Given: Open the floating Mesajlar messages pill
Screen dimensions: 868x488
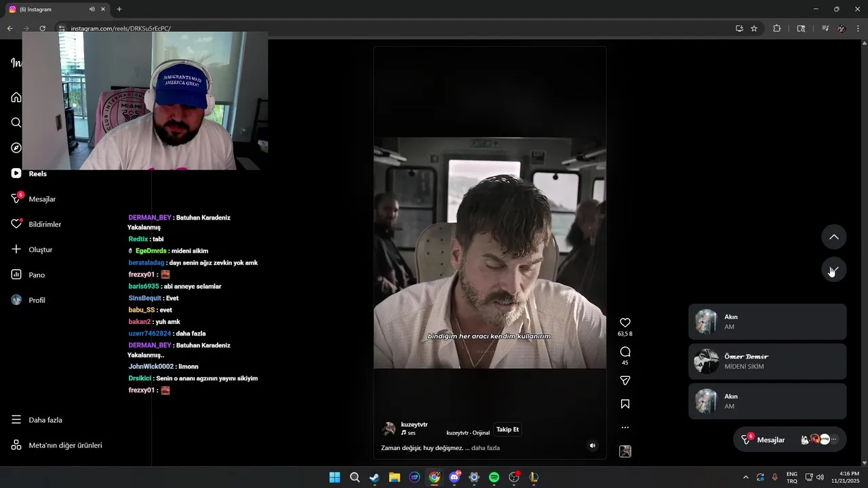Looking at the screenshot, I should pos(789,440).
